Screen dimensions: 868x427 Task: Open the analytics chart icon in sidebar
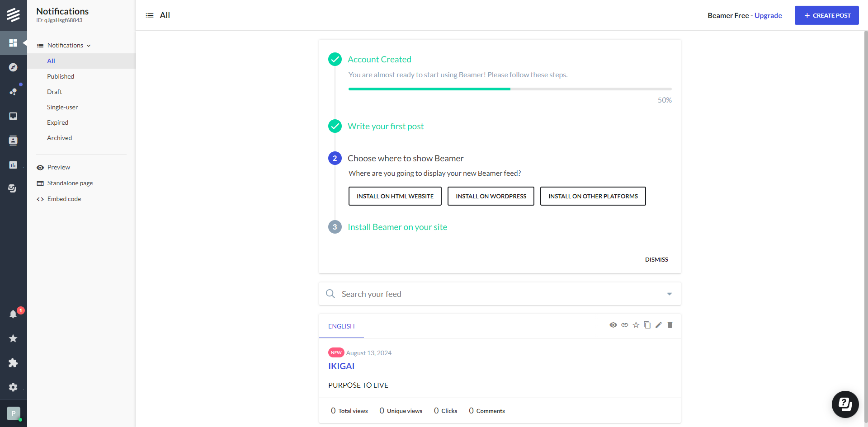(13, 165)
